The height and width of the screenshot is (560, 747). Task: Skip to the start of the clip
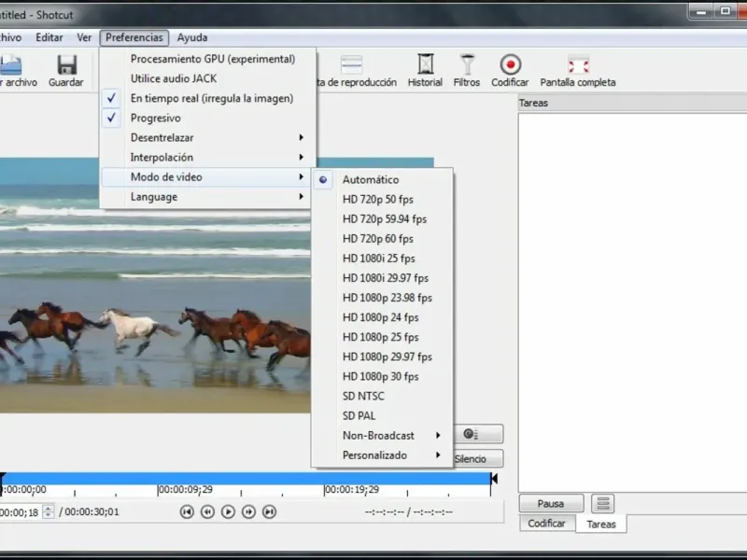coord(187,511)
